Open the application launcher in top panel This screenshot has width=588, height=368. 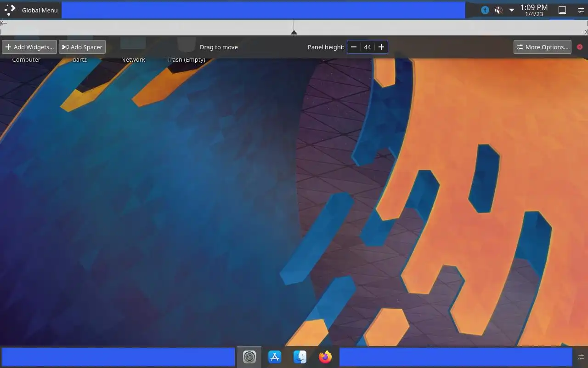click(10, 10)
